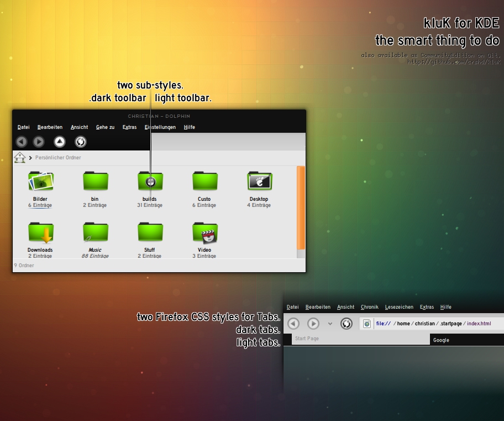
Task: Click the orange Dolphin scrollbar handle
Action: point(301,207)
